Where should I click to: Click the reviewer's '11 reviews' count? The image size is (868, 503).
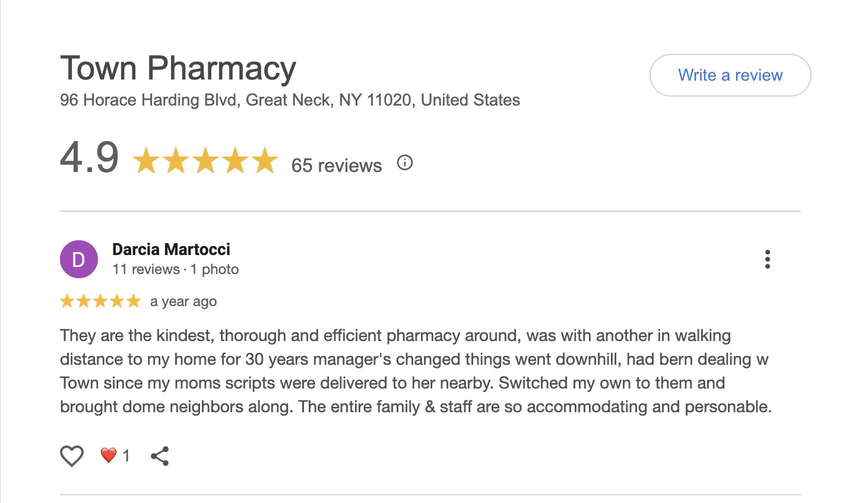(145, 269)
